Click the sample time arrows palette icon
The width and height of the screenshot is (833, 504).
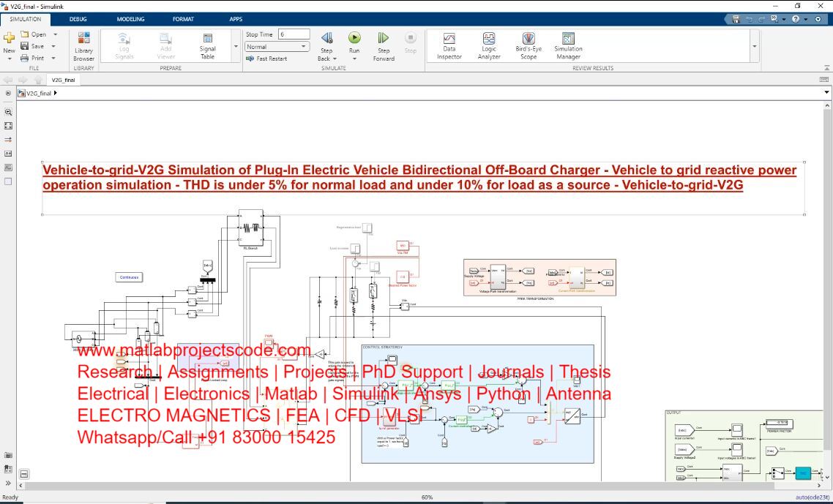click(8, 140)
